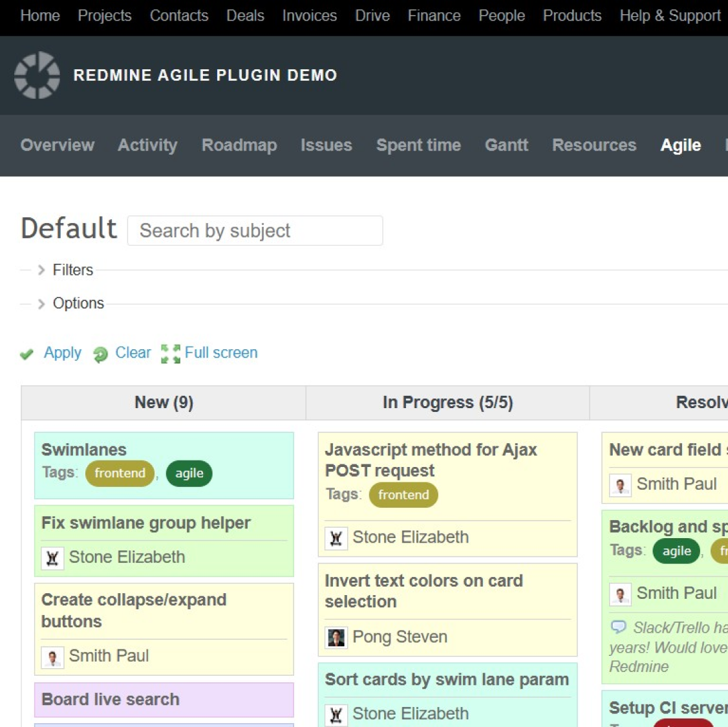This screenshot has height=727, width=728.
Task: Click the Search by subject field
Action: [x=255, y=231]
